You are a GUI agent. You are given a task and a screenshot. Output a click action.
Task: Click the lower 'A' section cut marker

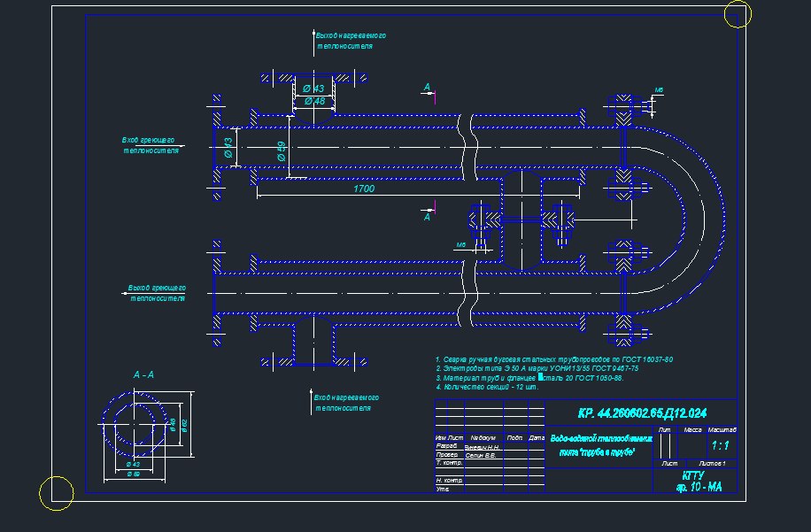click(427, 217)
